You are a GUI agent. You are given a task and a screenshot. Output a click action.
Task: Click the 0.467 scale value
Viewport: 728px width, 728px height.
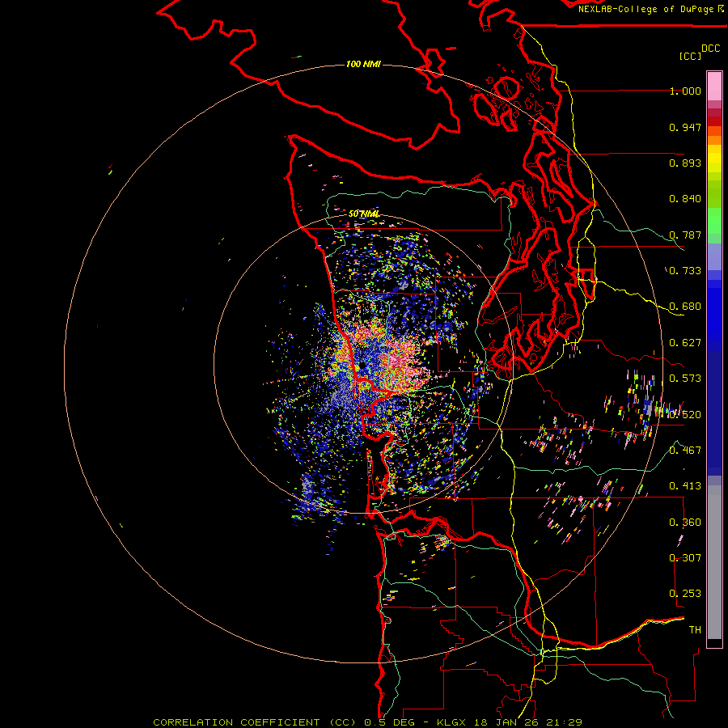click(x=685, y=450)
